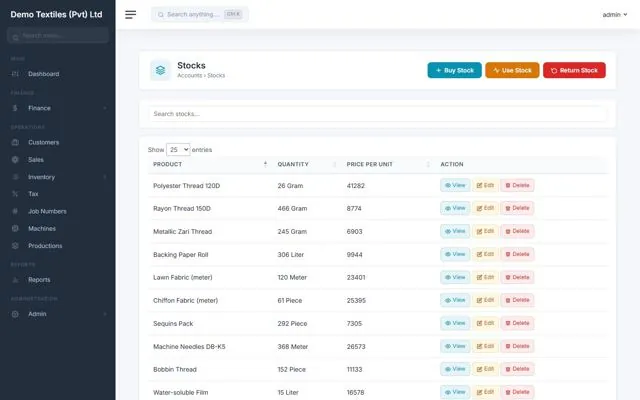Click the Admin gear icon
The image size is (640, 400).
(15, 314)
